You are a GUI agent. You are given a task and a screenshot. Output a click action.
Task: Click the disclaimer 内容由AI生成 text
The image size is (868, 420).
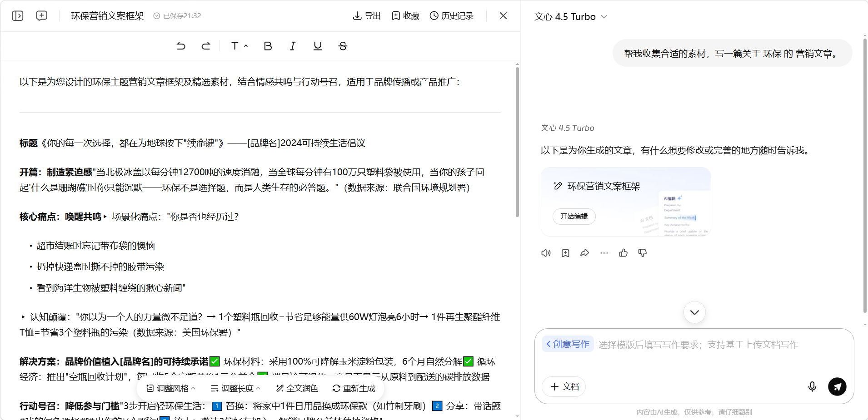click(x=694, y=412)
